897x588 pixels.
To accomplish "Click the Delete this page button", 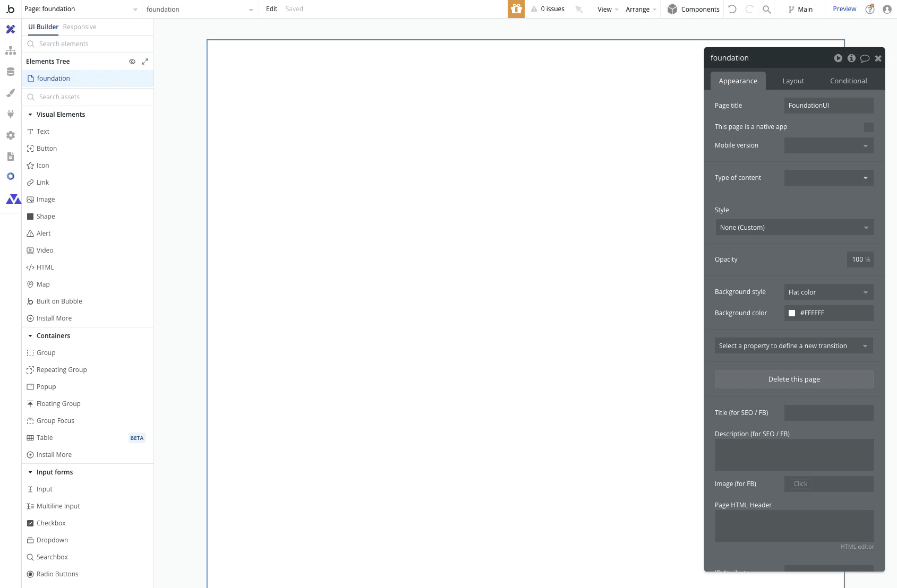I will [793, 379].
